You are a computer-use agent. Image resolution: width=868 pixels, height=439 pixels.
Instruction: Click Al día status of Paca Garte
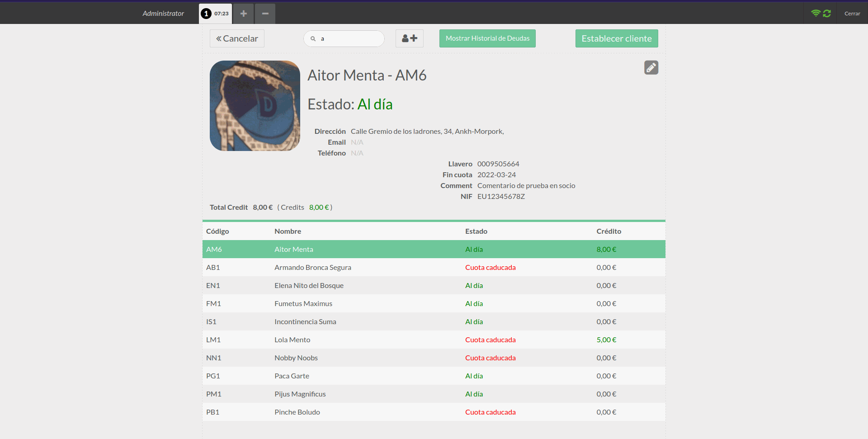tap(474, 376)
